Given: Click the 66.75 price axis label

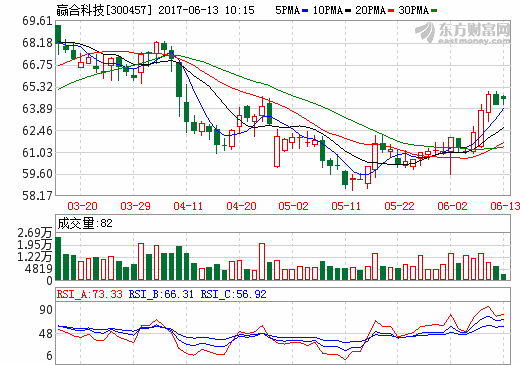Looking at the screenshot, I should click(37, 65).
